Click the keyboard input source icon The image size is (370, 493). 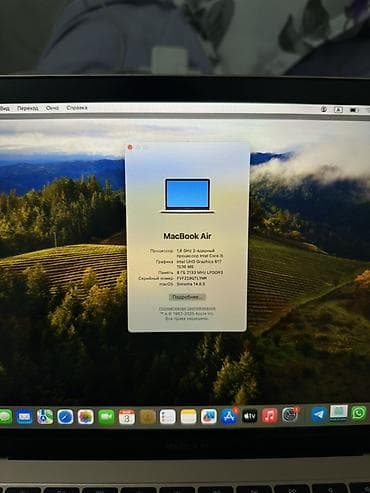(338, 109)
